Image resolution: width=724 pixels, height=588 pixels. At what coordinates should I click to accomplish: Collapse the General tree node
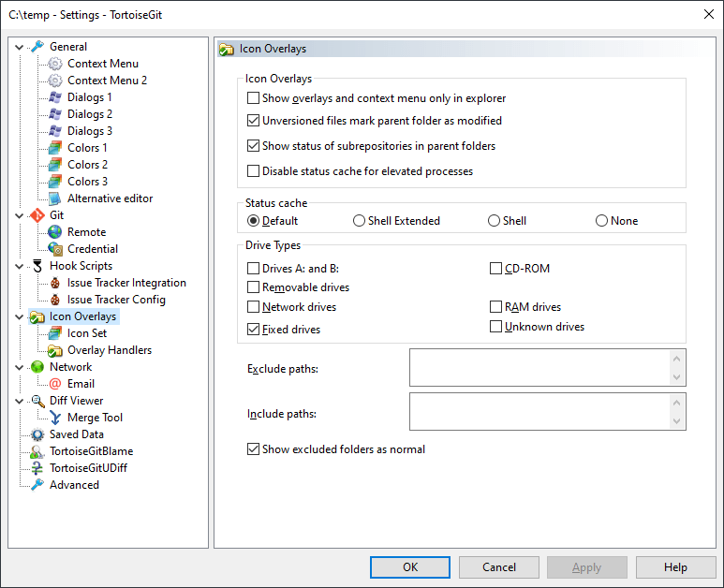tap(20, 47)
